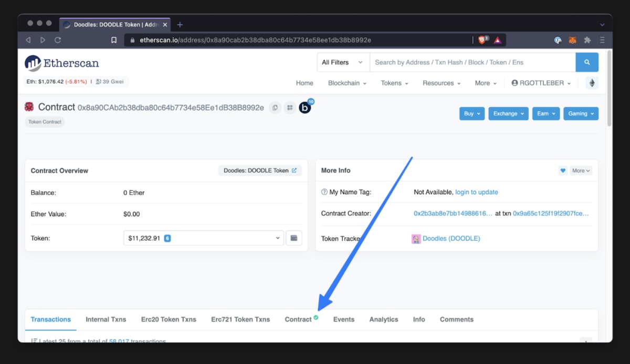Open the Brave Shields lion icon
The height and width of the screenshot is (364, 630).
482,40
